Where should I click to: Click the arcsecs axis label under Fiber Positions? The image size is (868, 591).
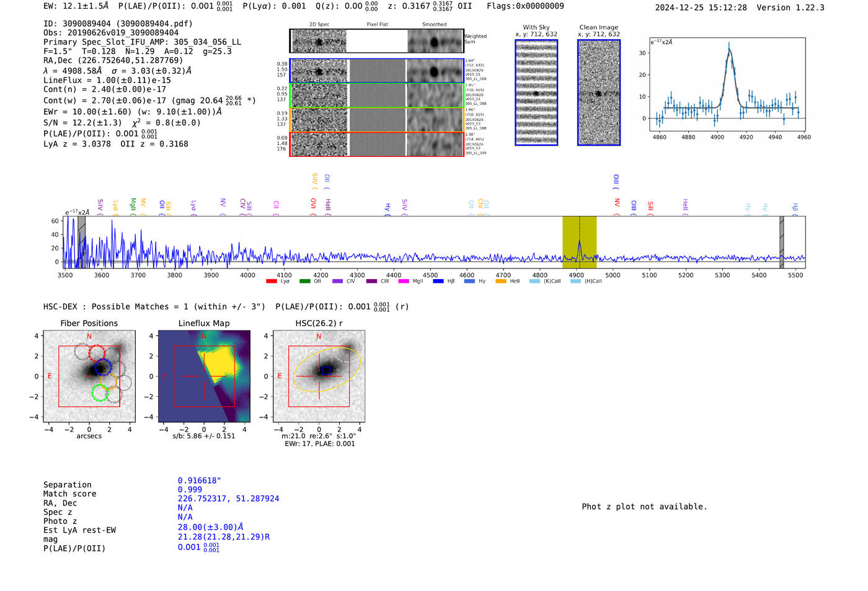[89, 436]
